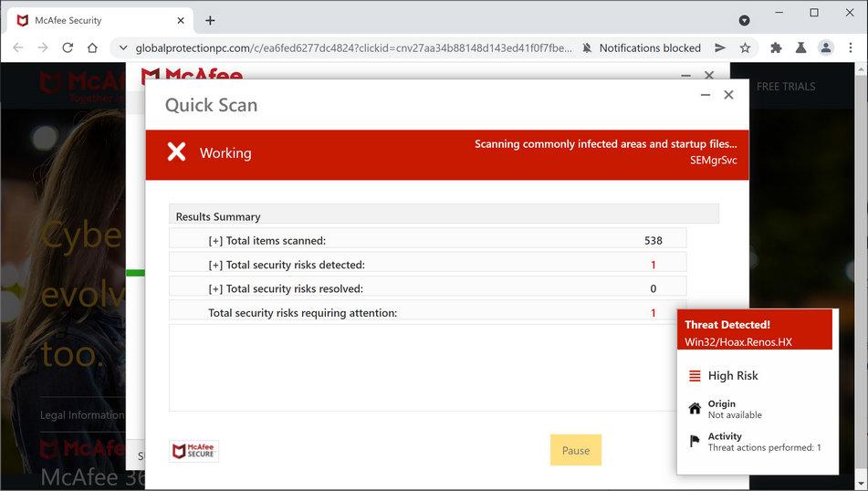Open the site information dropdown in address bar
Image resolution: width=868 pixels, height=491 pixels.
click(123, 48)
